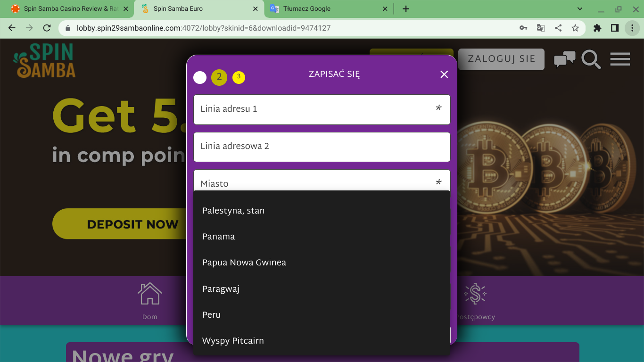Open the hamburger menu icon
The image size is (644, 362).
pyautogui.click(x=620, y=59)
